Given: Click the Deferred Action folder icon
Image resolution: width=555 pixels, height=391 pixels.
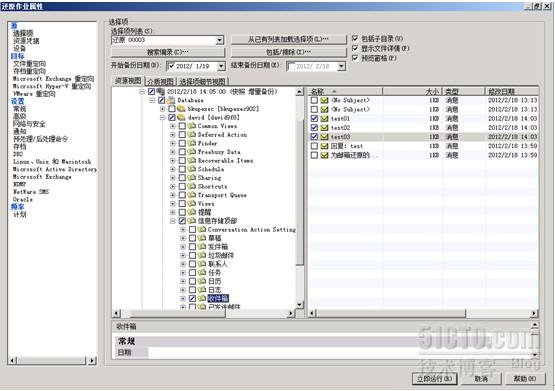Looking at the screenshot, I should (191, 134).
